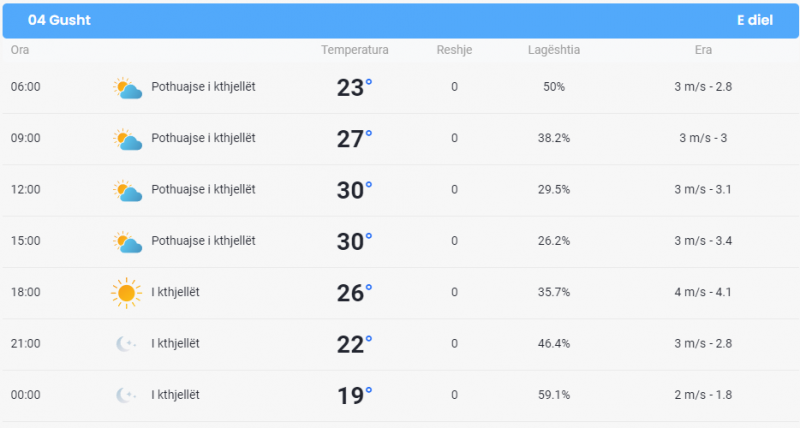Click the 4 m/s - 4.1 wind value
The height and width of the screenshot is (428, 800).
(703, 292)
